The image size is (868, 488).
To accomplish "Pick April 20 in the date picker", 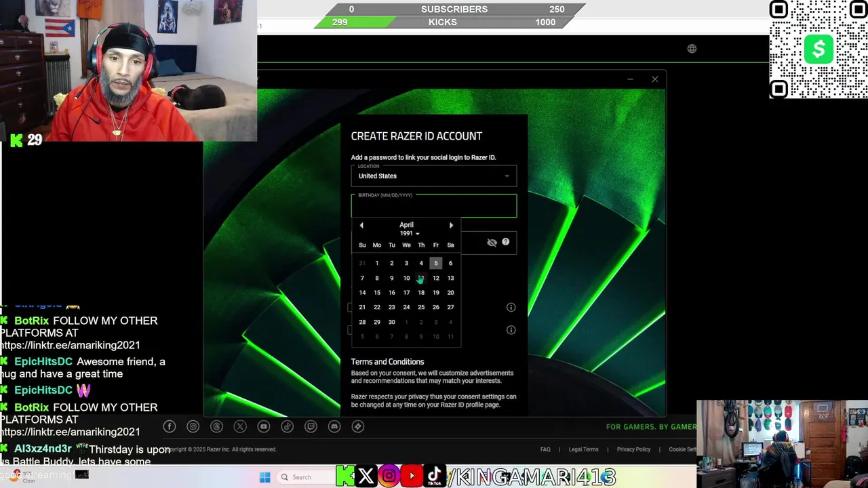I will [x=450, y=293].
